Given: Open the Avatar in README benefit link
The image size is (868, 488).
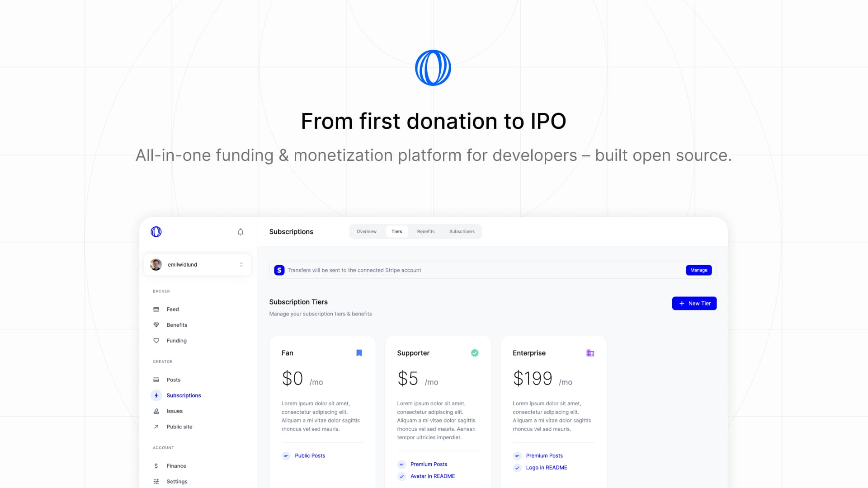Looking at the screenshot, I should pyautogui.click(x=433, y=476).
